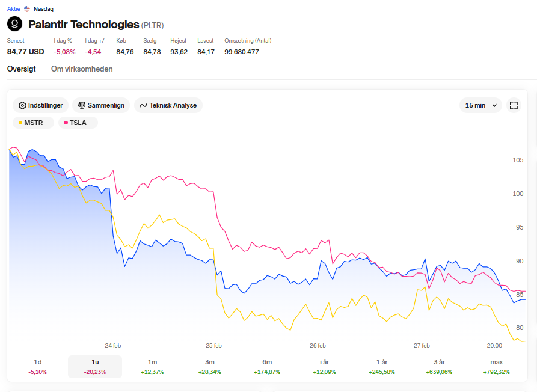Select the 1u time range
Viewport: 537px width, 392px height.
point(95,367)
